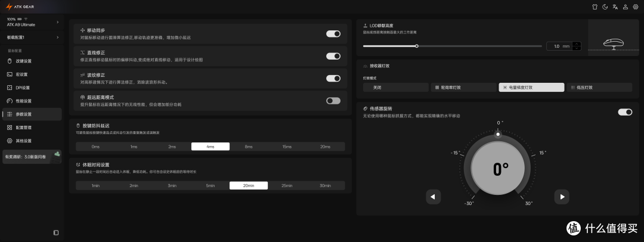Enable the 超远距离模式 switch

pos(333,100)
